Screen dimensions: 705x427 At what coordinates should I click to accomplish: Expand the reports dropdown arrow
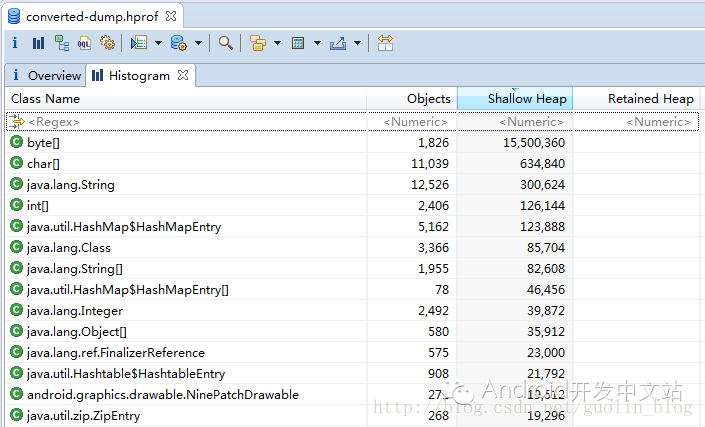click(x=158, y=43)
